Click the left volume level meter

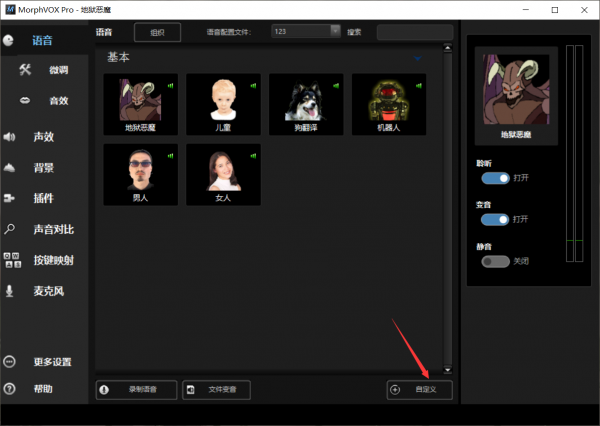[570, 153]
